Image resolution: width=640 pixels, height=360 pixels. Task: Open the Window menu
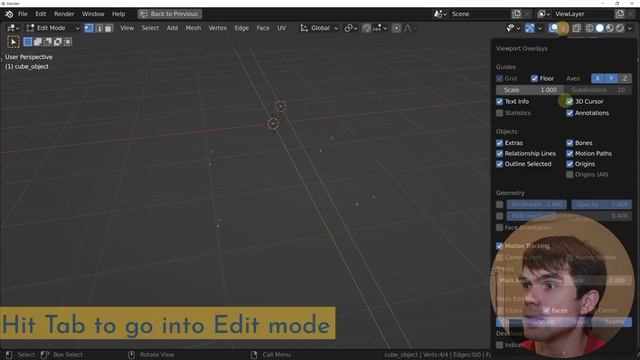93,14
